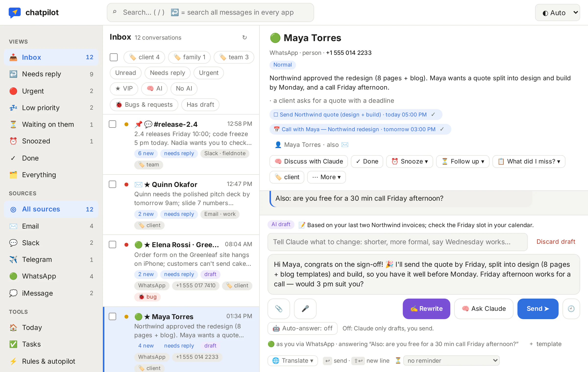Image resolution: width=588 pixels, height=372 pixels.
Task: Click the email envelope icon beside Maya Torres contact
Action: 345,145
